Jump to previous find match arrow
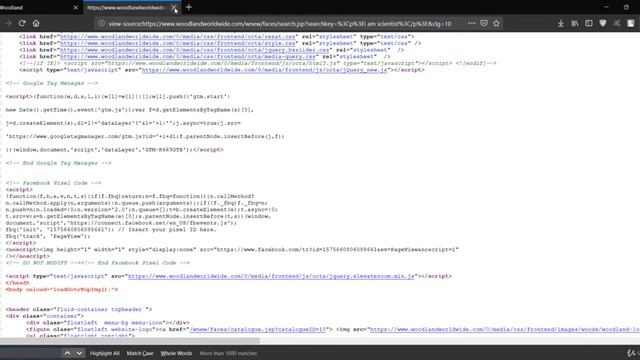This screenshot has width=640, height=360. tap(67, 353)
